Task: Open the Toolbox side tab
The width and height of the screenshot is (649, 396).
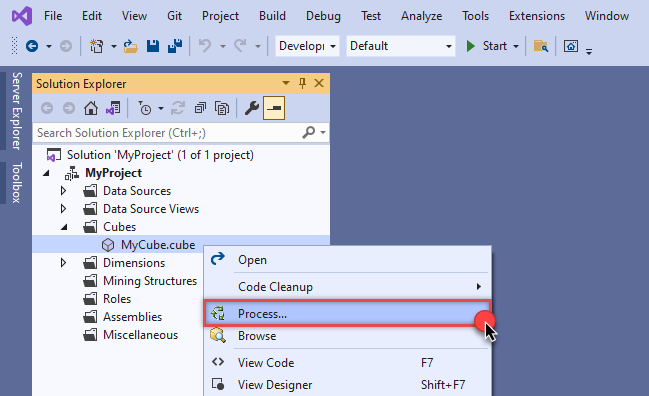Action: tap(16, 182)
